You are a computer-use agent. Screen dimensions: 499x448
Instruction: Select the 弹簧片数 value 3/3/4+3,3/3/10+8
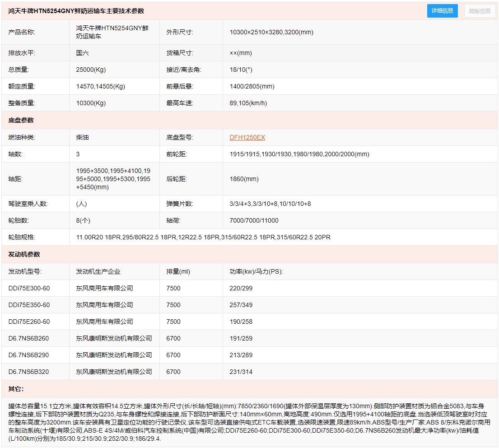click(x=270, y=204)
